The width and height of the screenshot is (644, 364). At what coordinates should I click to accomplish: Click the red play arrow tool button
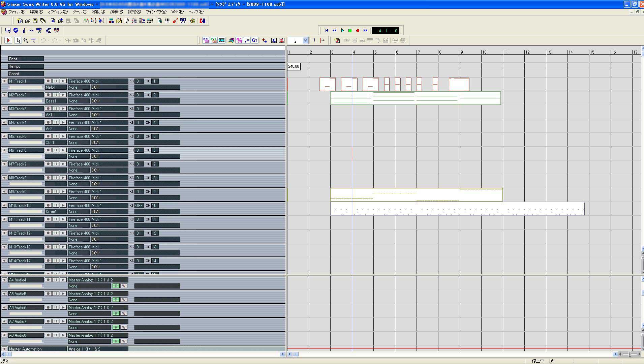click(8, 40)
